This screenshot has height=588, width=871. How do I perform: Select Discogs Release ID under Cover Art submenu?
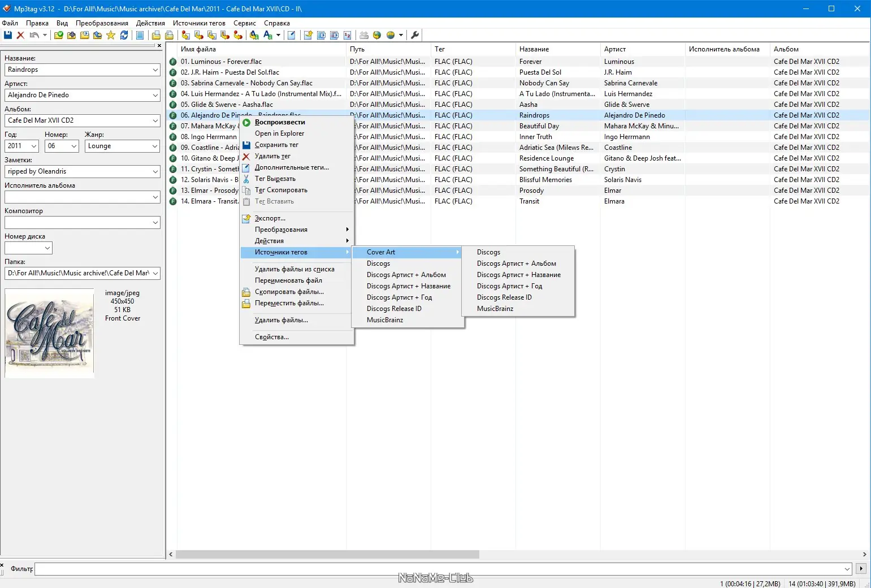click(x=518, y=297)
